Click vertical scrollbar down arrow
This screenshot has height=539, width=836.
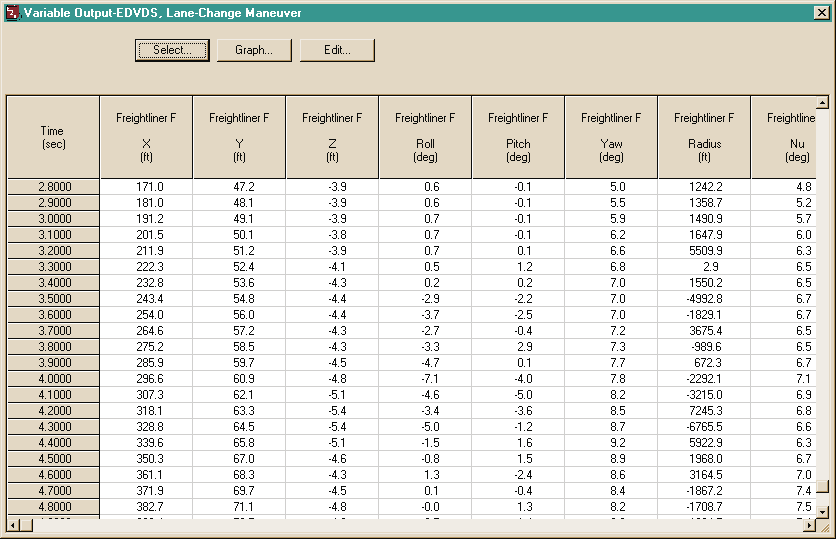coord(823,512)
